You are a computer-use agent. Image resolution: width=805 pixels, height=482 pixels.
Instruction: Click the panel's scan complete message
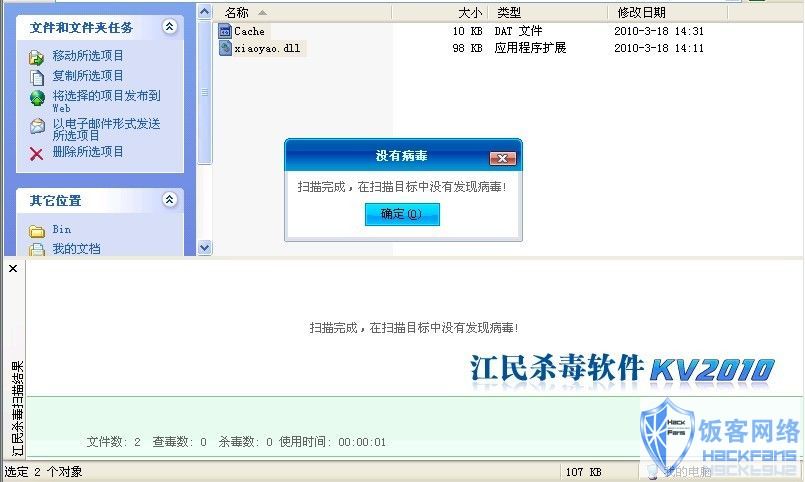tap(414, 327)
